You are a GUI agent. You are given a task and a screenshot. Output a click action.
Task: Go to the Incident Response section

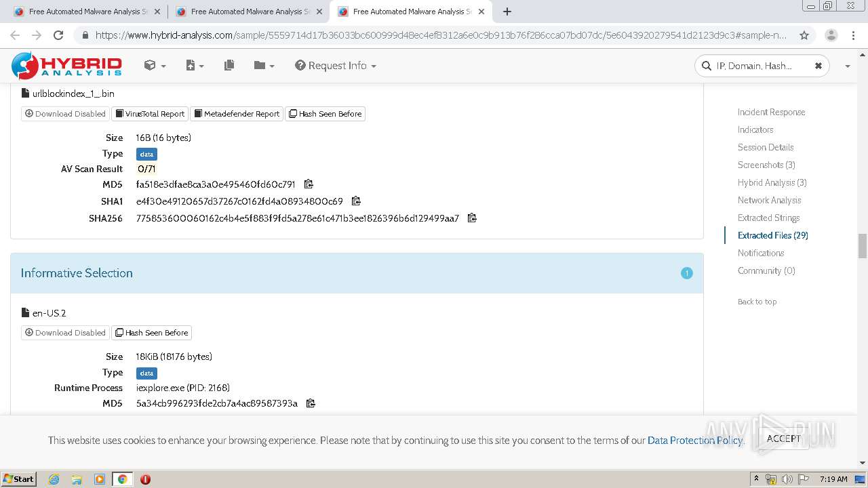(x=771, y=112)
